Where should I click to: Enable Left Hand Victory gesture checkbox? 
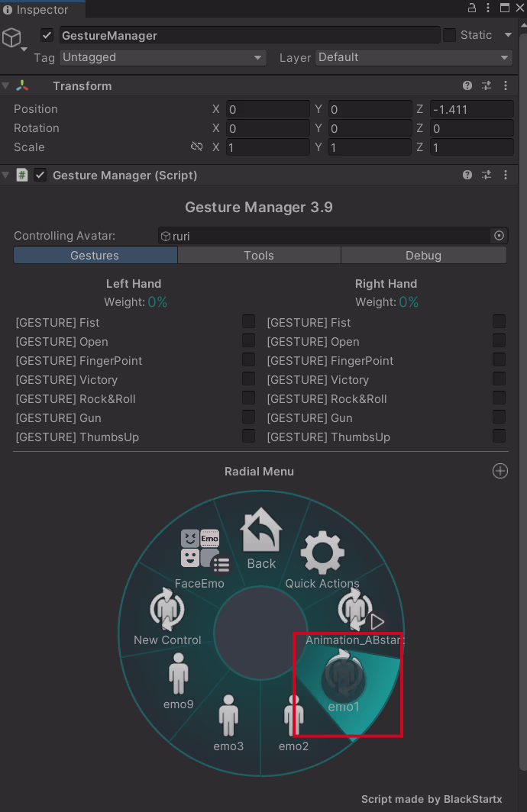[x=249, y=379]
